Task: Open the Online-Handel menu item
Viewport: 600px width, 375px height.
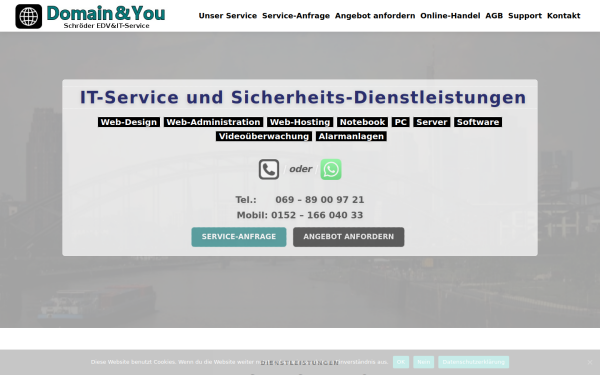Action: tap(450, 16)
